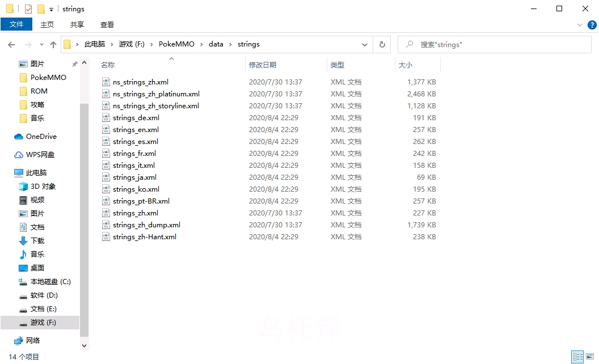599x364 pixels.
Task: Click navigation pane scroll down arrow
Action: [x=84, y=346]
